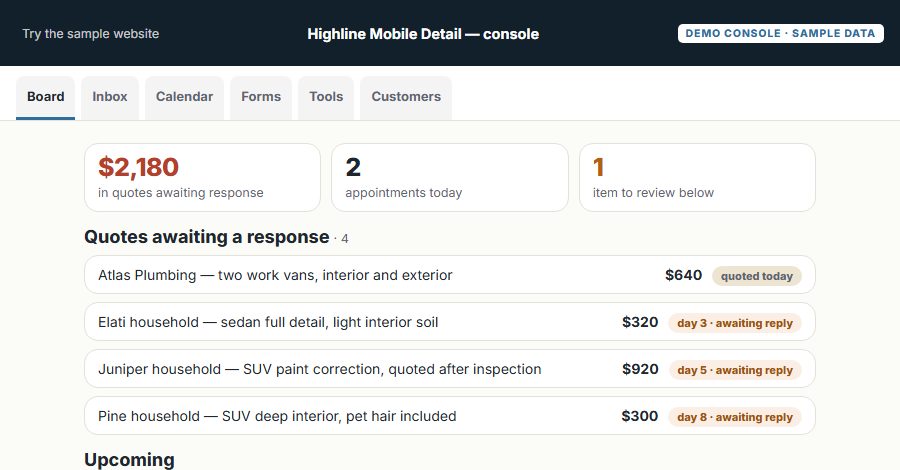Go to the Forms tab

click(x=261, y=98)
